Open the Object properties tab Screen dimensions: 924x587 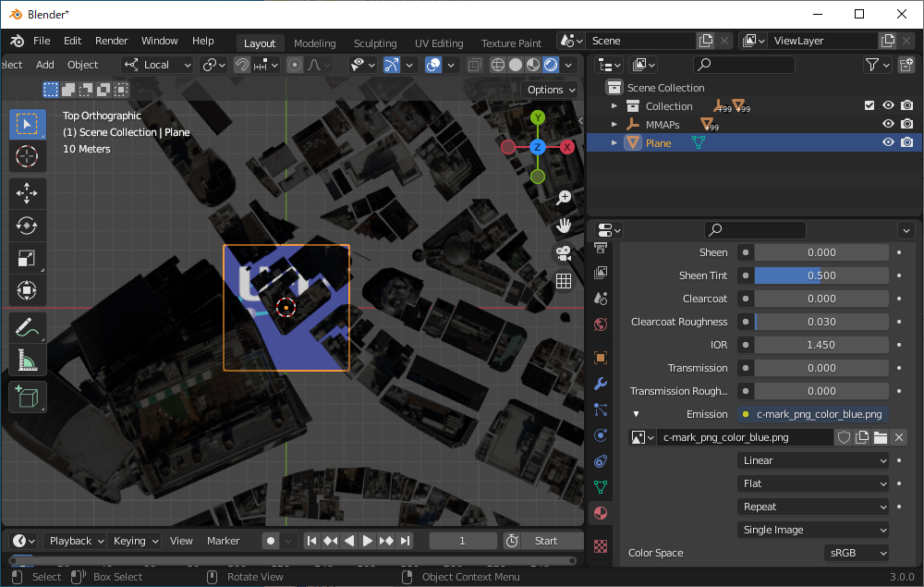click(x=601, y=358)
